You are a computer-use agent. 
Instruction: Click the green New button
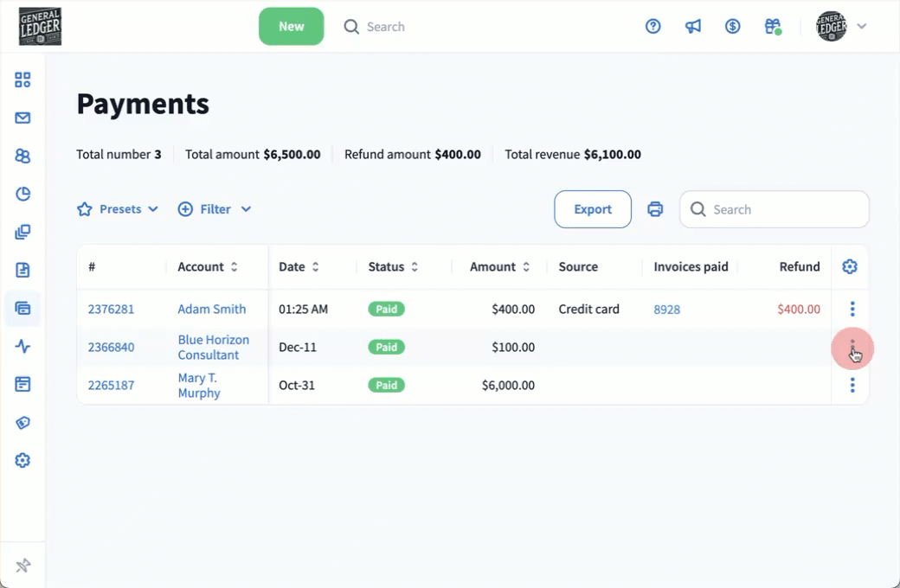click(x=291, y=27)
